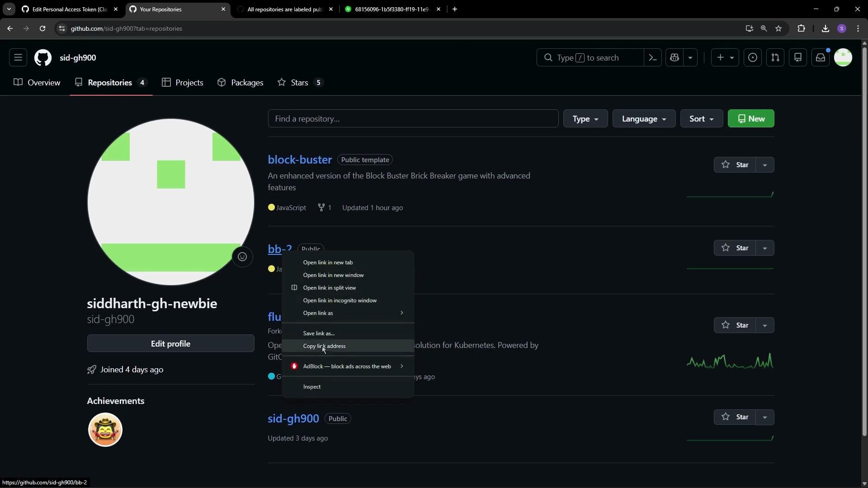Star the bb-2 repository

point(735,248)
